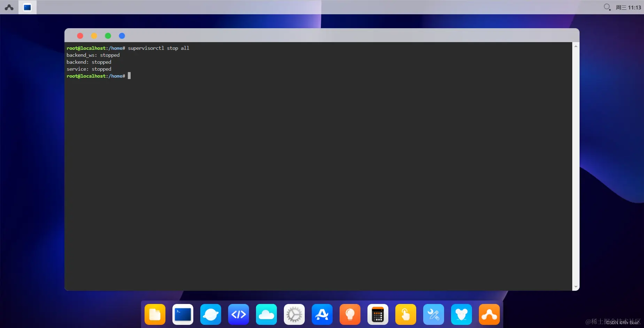The width and height of the screenshot is (644, 328).
Task: Open the mouse-face app in dock
Action: coord(461,314)
